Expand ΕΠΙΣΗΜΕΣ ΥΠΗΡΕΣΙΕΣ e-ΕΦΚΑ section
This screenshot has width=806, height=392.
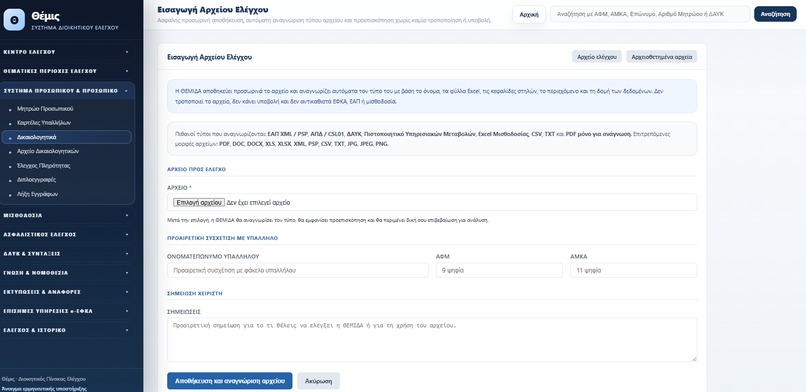pos(67,311)
